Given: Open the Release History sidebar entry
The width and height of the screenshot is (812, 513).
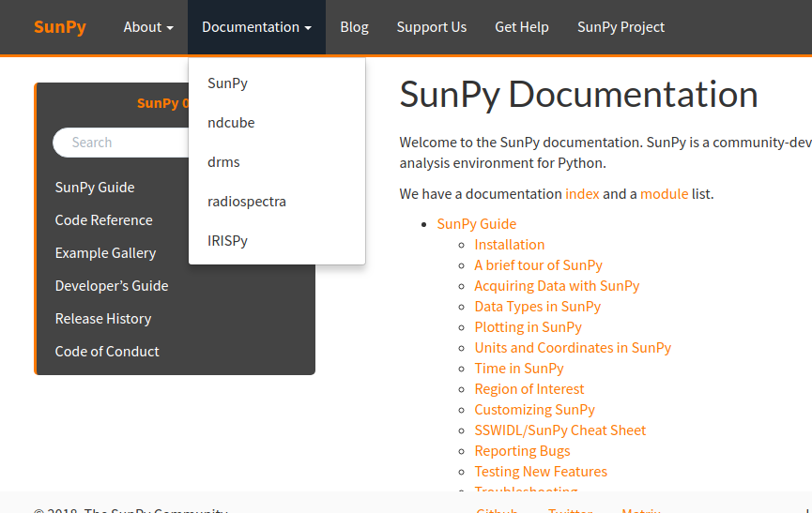Looking at the screenshot, I should coord(103,319).
